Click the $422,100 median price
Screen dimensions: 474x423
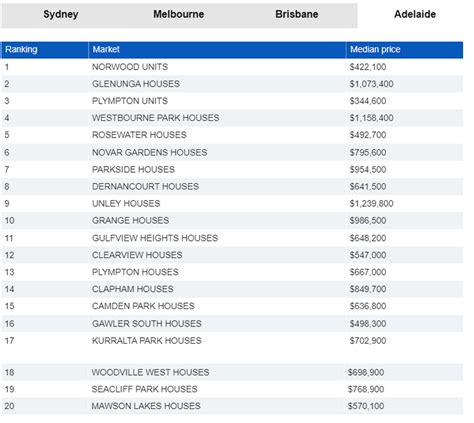(368, 67)
